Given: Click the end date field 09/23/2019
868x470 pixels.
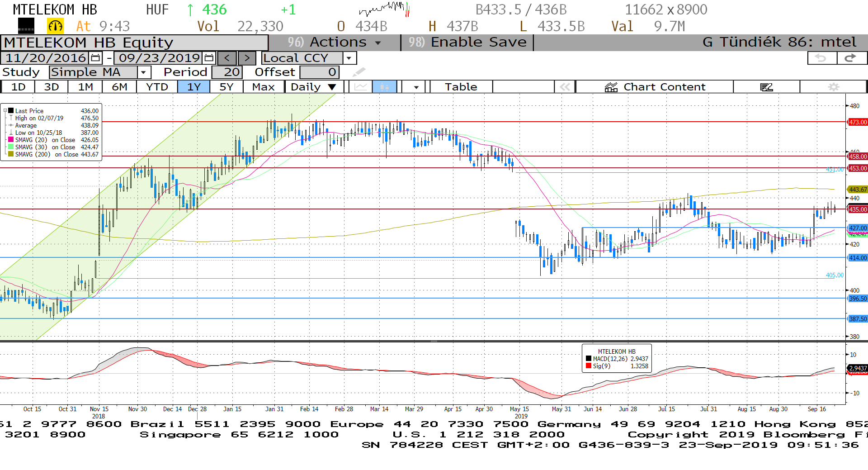Looking at the screenshot, I should (159, 58).
